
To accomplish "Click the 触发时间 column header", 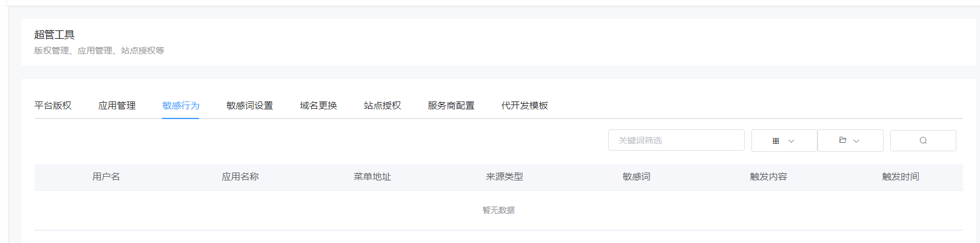I will tap(901, 177).
